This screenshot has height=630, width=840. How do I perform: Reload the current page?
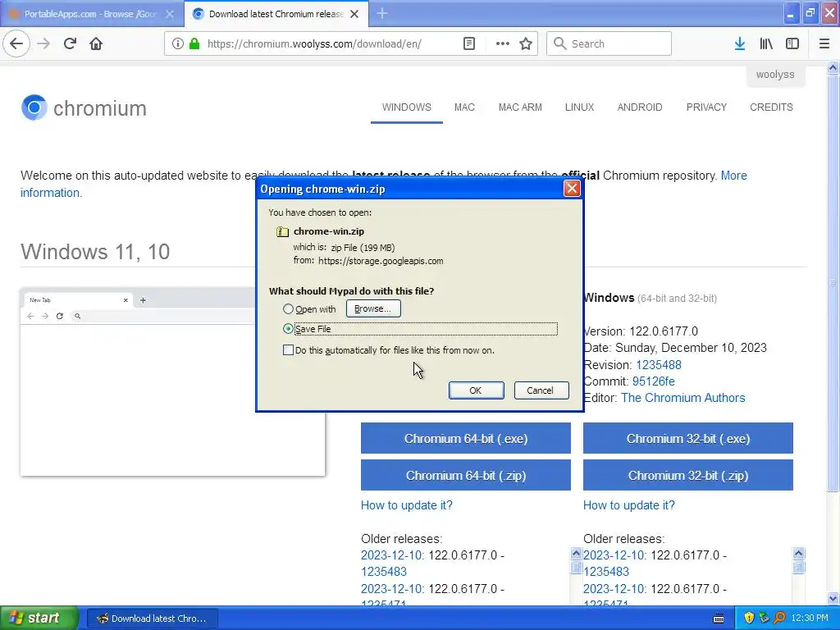(70, 43)
